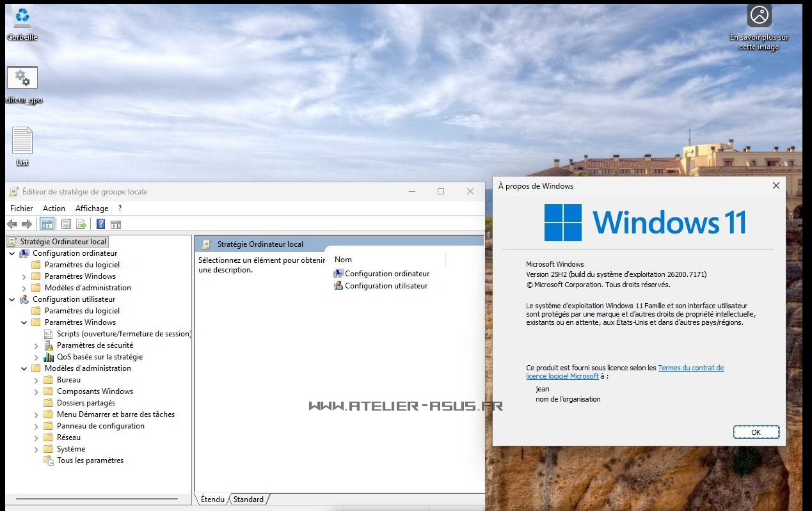Viewport: 812px width, 511px height.
Task: Open the Affichage menu
Action: pos(92,208)
